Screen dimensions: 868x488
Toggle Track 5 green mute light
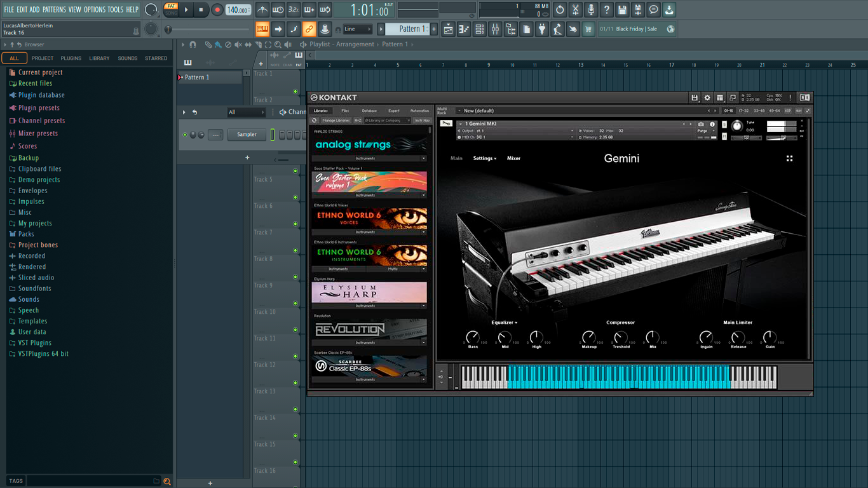point(295,198)
